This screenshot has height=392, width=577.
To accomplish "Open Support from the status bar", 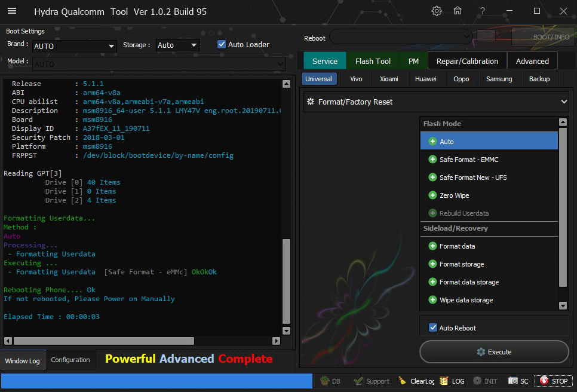I will (x=371, y=381).
